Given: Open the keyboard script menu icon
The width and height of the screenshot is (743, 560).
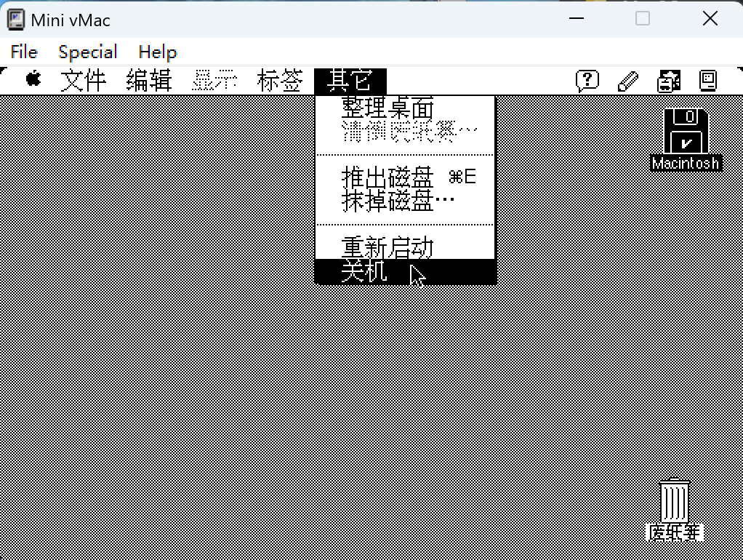Looking at the screenshot, I should 668,81.
